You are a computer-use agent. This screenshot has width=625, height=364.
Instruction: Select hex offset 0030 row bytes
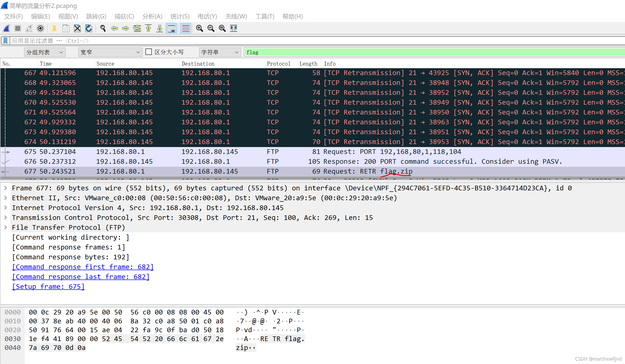[126, 339]
